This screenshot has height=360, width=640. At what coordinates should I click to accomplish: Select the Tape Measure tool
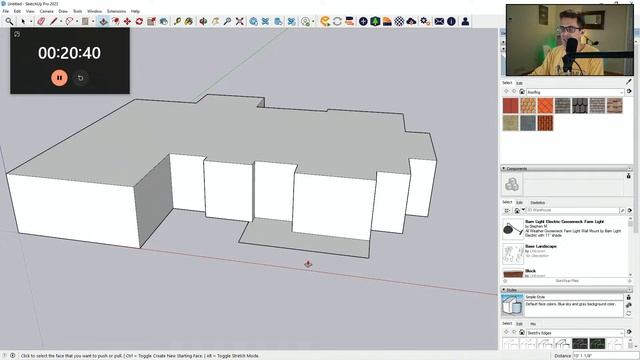(x=177, y=21)
